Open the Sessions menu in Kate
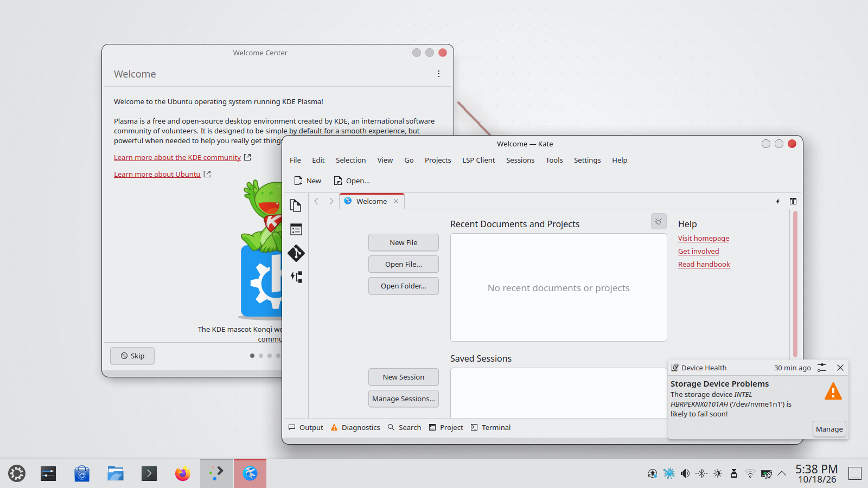868x488 pixels. [520, 160]
